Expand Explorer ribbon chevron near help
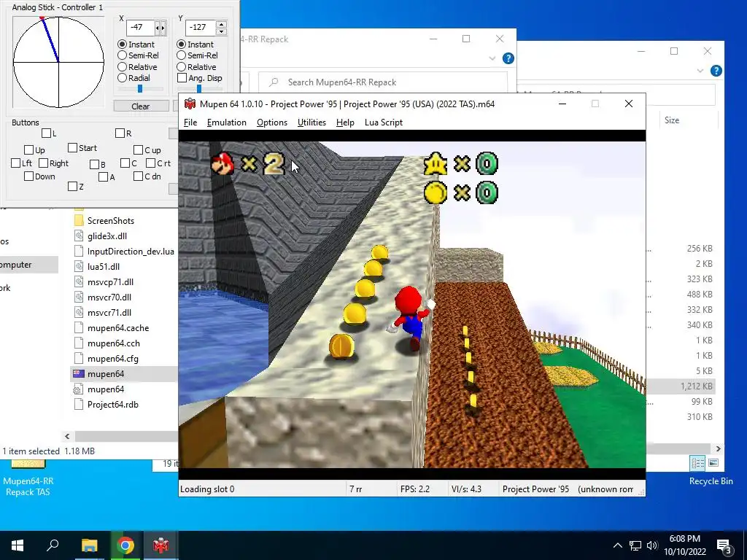This screenshot has width=747, height=560. 492,58
